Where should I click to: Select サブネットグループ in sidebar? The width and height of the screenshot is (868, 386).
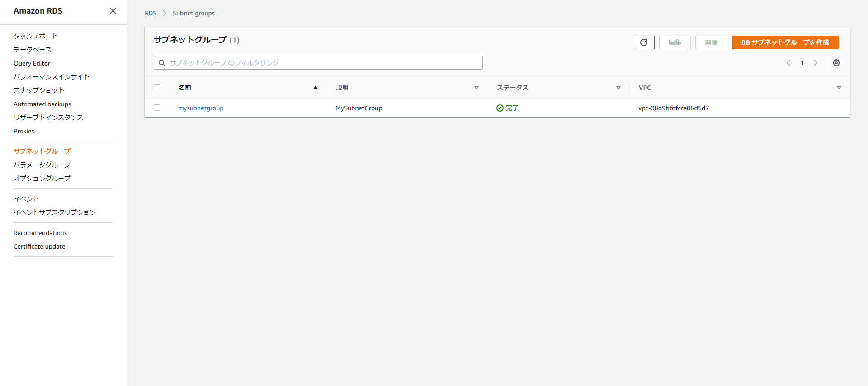click(42, 151)
